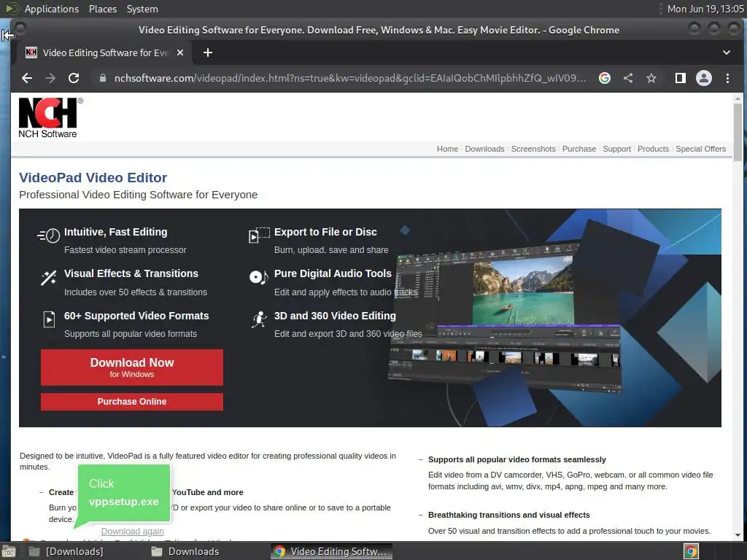Open the Purchase nav link
The image size is (747, 560).
pyautogui.click(x=578, y=149)
